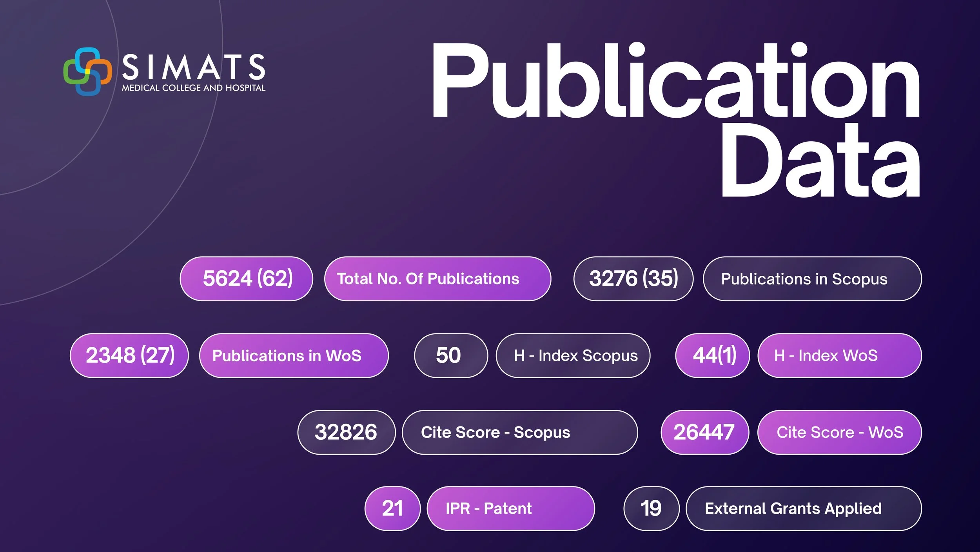980x552 pixels.
Task: Click the SIMATS wordmark text
Action: click(194, 67)
